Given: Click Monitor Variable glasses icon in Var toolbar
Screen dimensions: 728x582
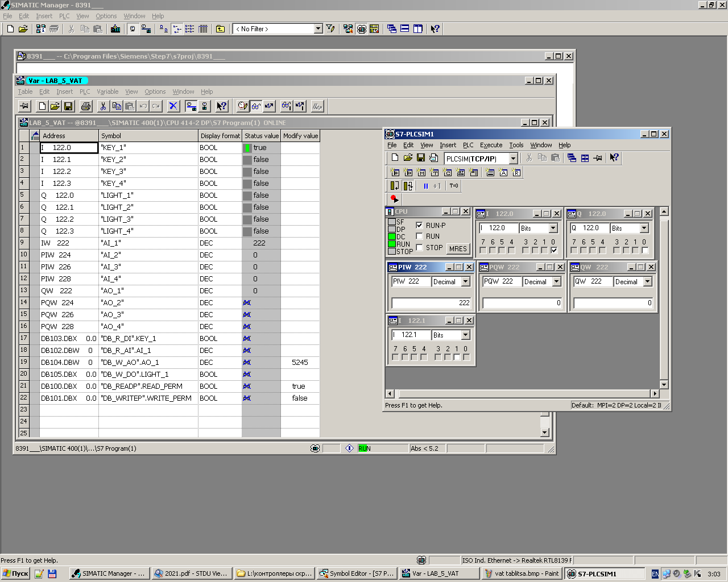Looking at the screenshot, I should (256, 106).
